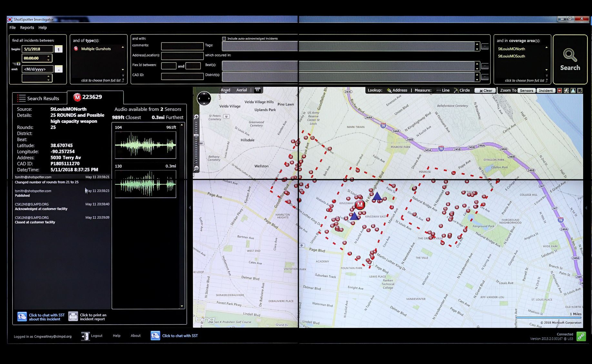Open the Reports menu
Image resolution: width=592 pixels, height=364 pixels.
point(27,28)
